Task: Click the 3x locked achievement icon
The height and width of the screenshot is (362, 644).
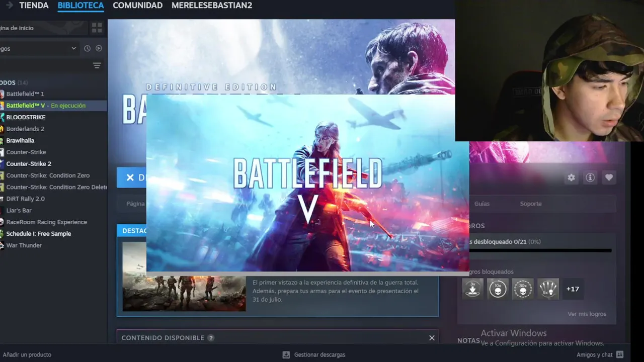Action: point(472,289)
